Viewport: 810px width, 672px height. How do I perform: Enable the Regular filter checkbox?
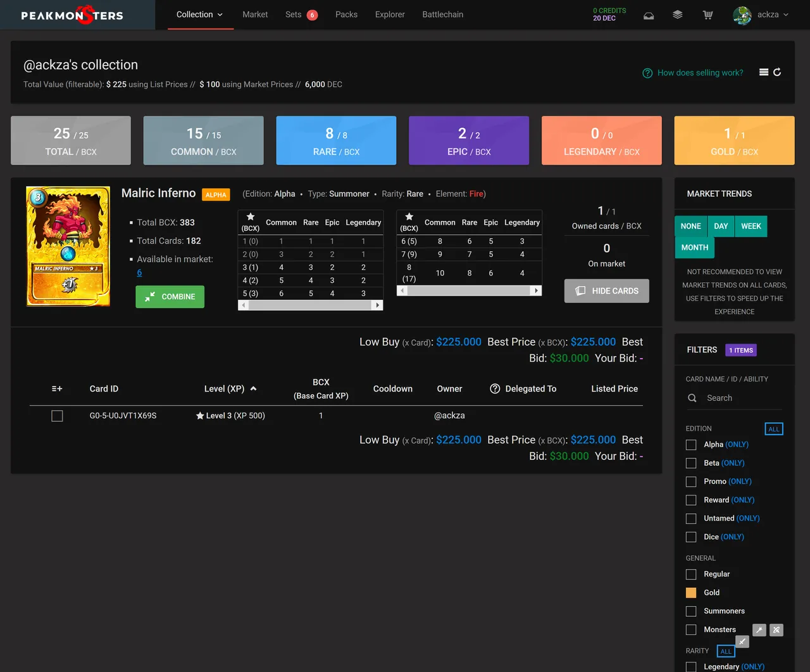pyautogui.click(x=691, y=575)
